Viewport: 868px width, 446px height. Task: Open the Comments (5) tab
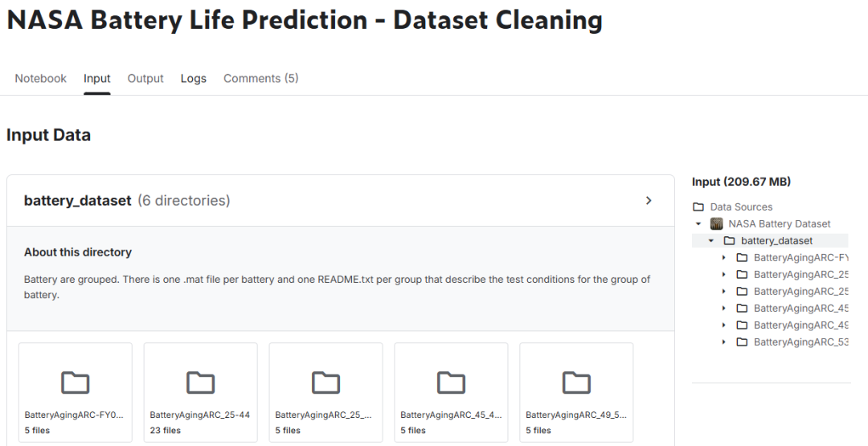tap(260, 79)
